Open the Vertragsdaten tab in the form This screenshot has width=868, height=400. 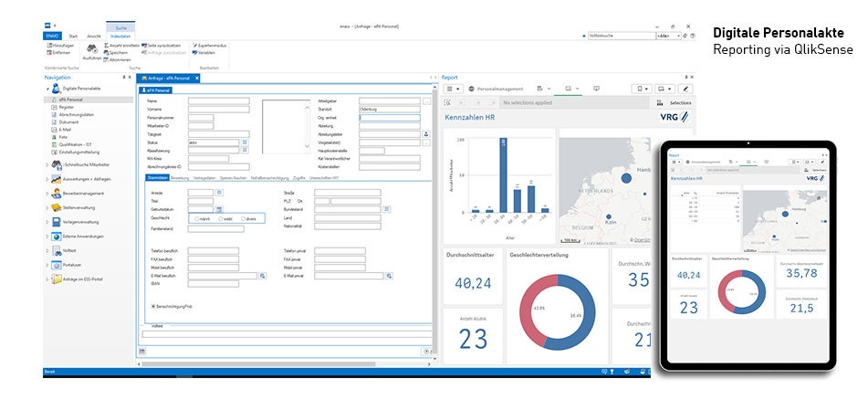(205, 177)
